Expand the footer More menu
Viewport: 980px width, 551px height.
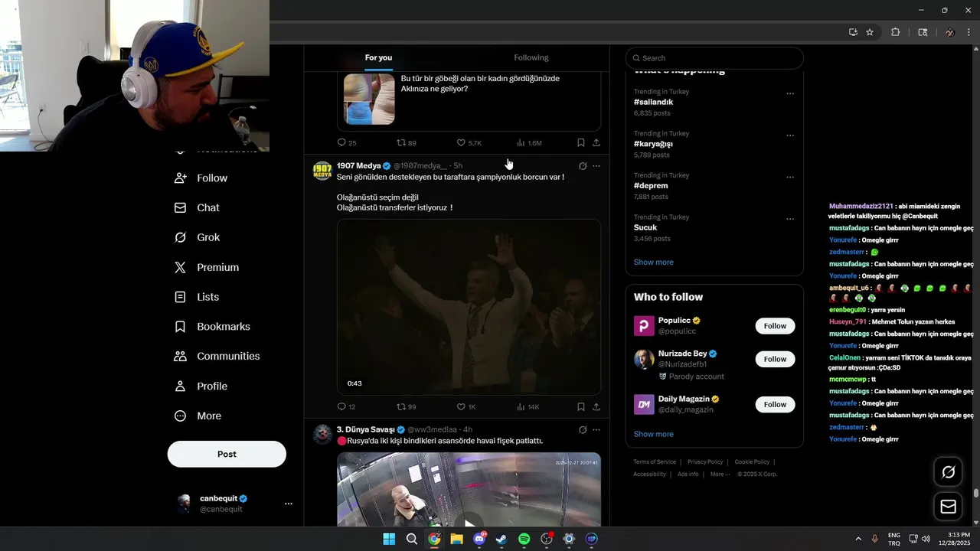720,474
